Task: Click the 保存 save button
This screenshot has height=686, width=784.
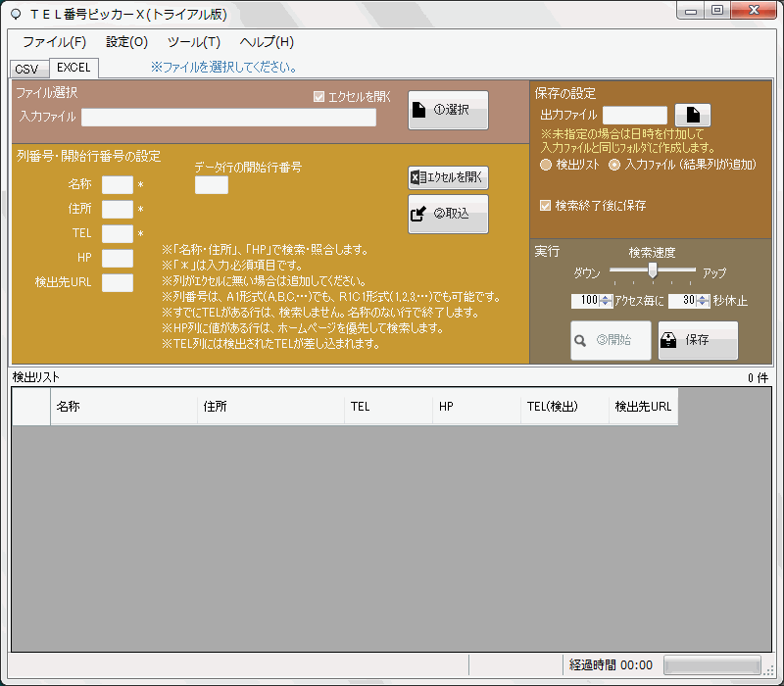Action: [x=698, y=340]
